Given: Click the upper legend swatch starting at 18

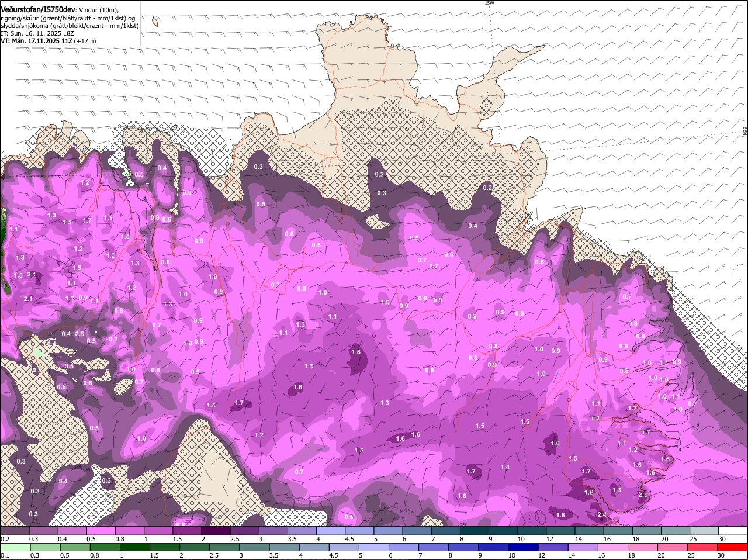Looking at the screenshot, I should click(647, 531).
